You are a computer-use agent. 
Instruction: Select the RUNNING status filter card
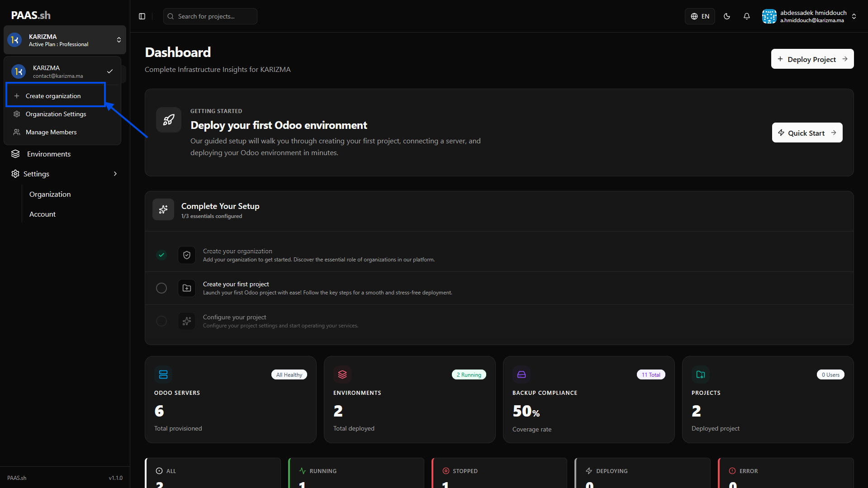[356, 473]
